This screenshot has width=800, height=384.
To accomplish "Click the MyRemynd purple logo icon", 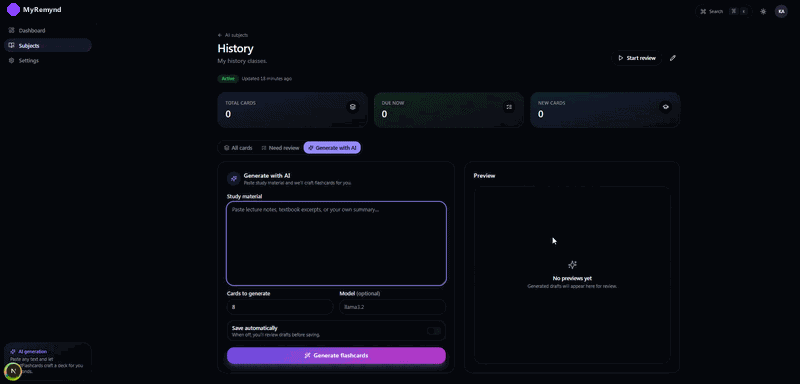I will (13, 9).
